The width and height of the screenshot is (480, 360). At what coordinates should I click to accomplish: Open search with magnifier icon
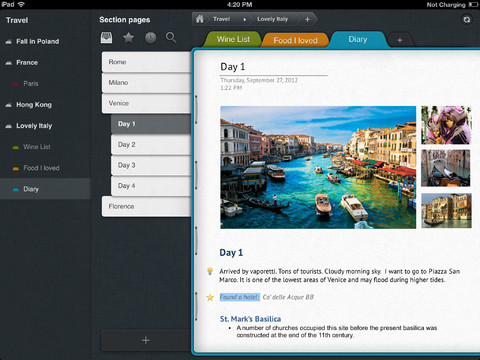(x=171, y=37)
